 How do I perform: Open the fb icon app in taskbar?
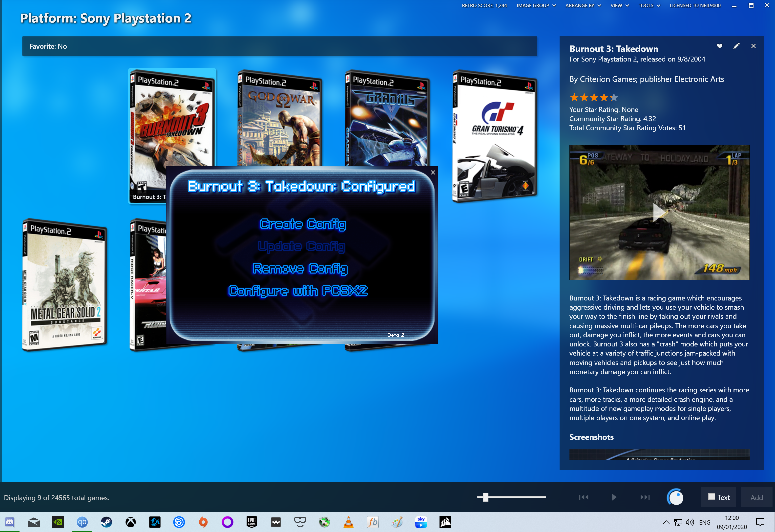373,522
